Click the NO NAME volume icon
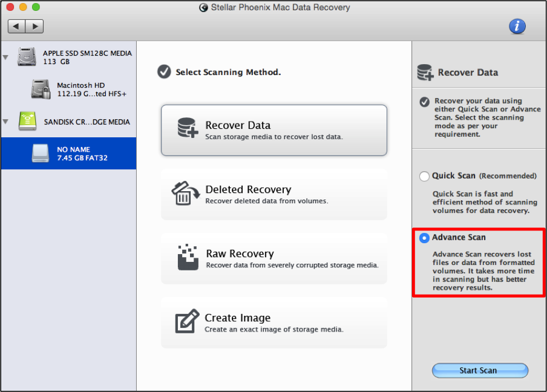The image size is (547, 392). pyautogui.click(x=41, y=154)
